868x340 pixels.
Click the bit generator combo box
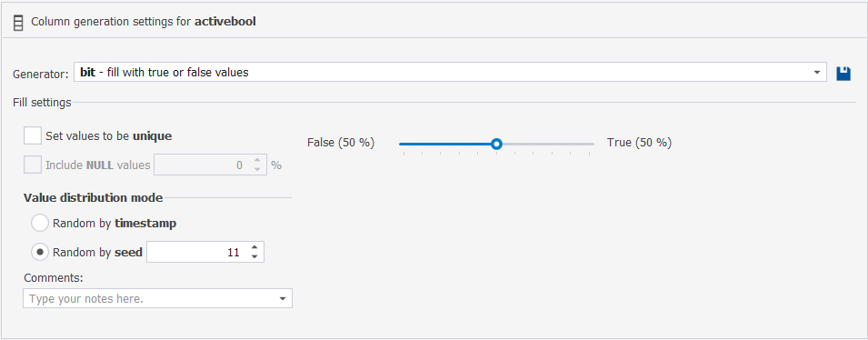[x=450, y=72]
